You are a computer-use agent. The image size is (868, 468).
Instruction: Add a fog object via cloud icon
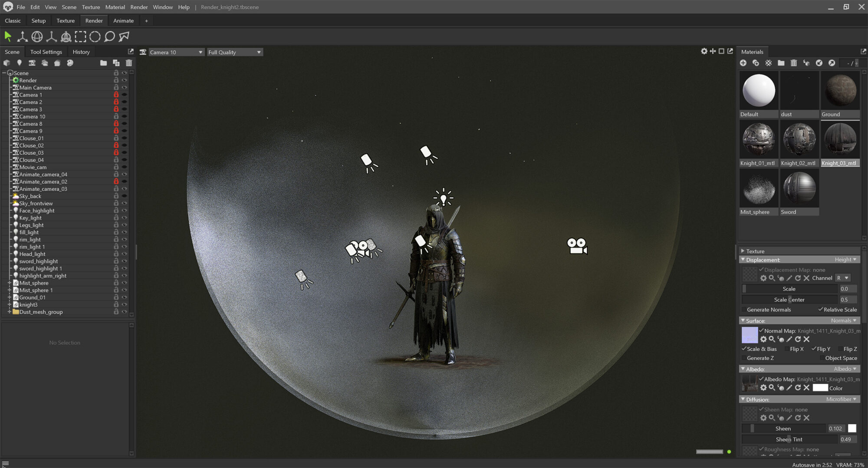point(44,63)
